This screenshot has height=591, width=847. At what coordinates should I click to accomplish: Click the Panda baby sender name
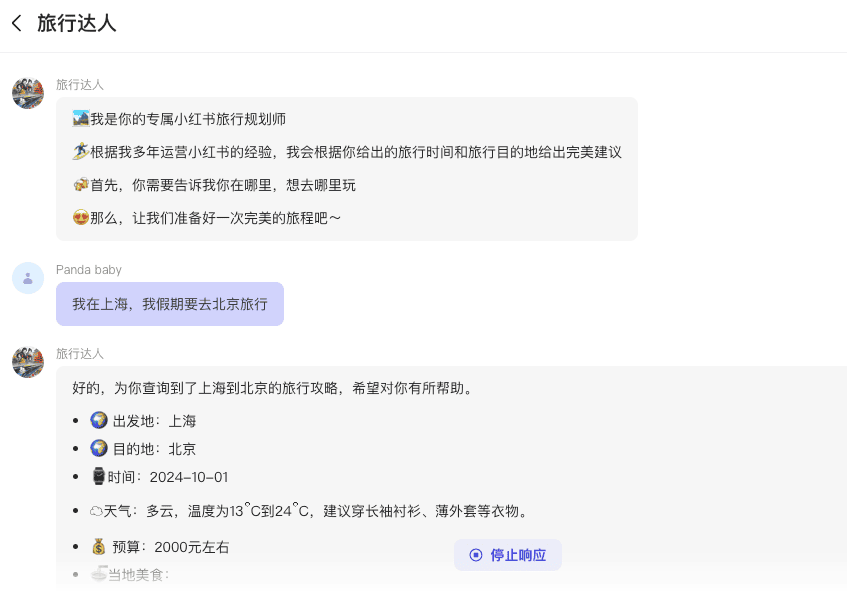[x=89, y=270]
